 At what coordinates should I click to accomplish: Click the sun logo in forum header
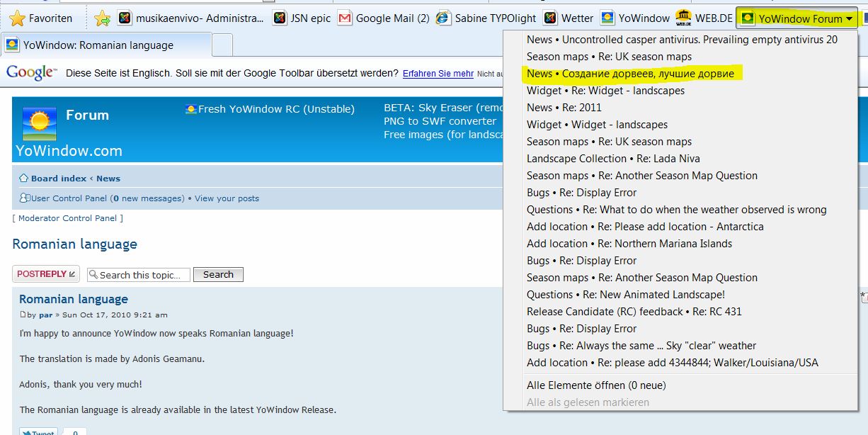[40, 124]
